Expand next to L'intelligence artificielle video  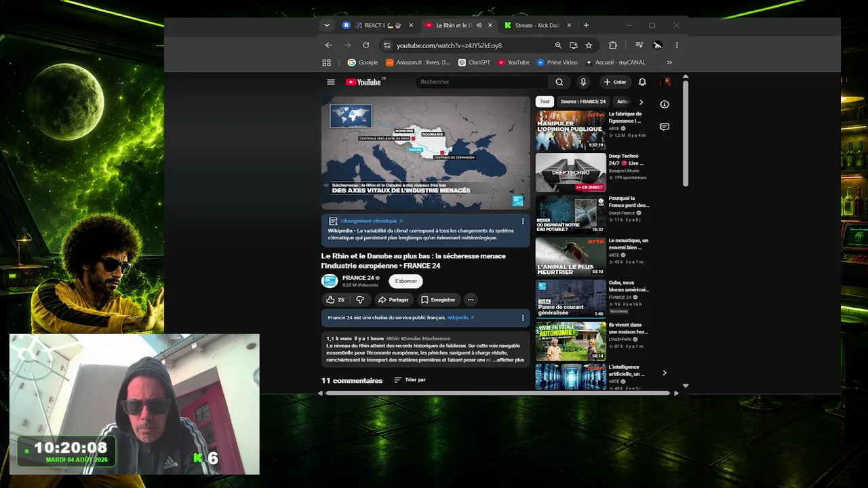pos(665,373)
